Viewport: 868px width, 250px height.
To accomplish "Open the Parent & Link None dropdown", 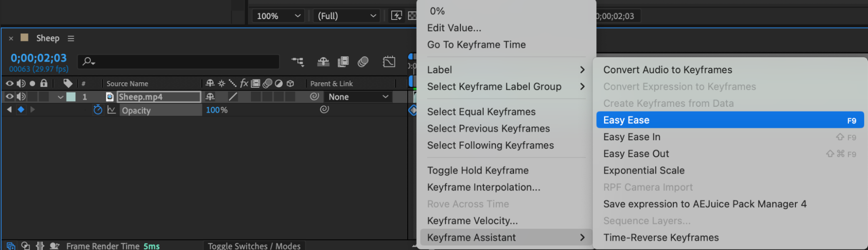I will pos(358,97).
